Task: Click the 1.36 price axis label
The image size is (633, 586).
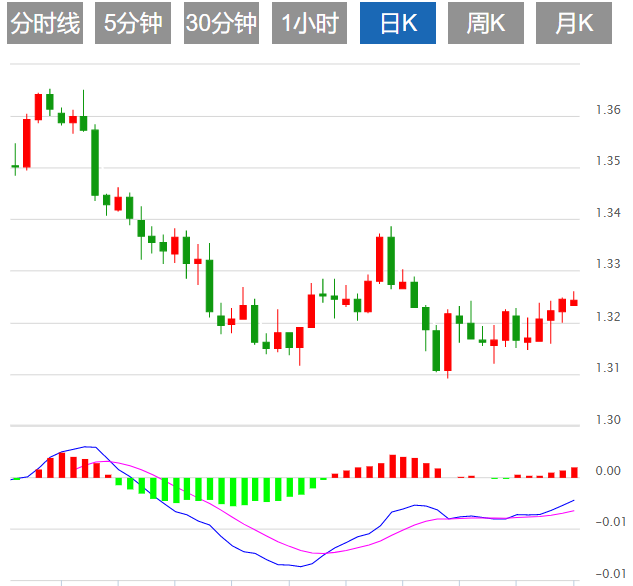Action: tap(608, 109)
